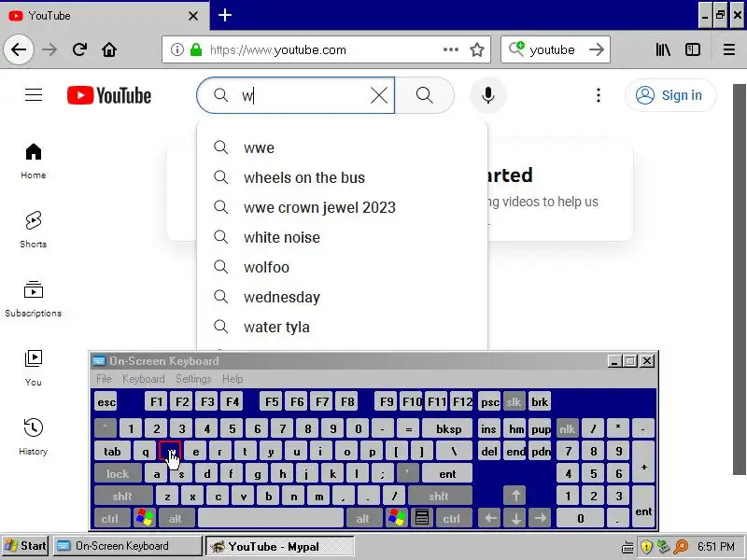The width and height of the screenshot is (747, 560).
Task: Toggle the lock (caps) key on keyboard
Action: point(118,474)
